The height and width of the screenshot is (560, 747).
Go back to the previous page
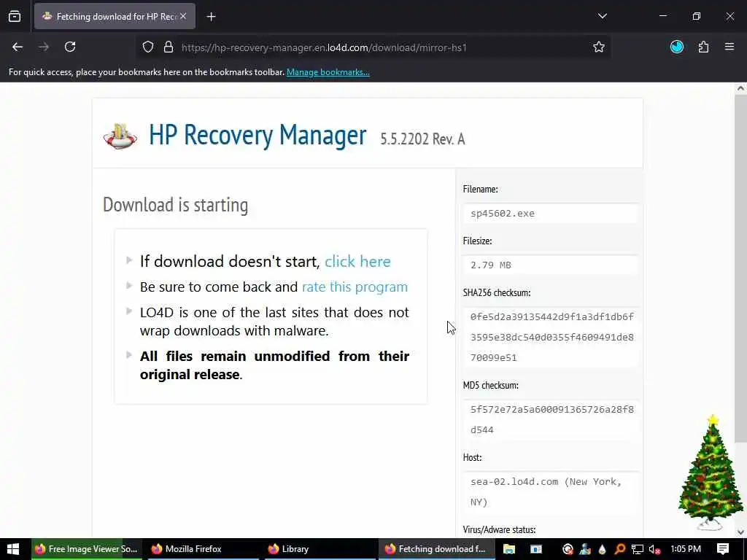(18, 47)
